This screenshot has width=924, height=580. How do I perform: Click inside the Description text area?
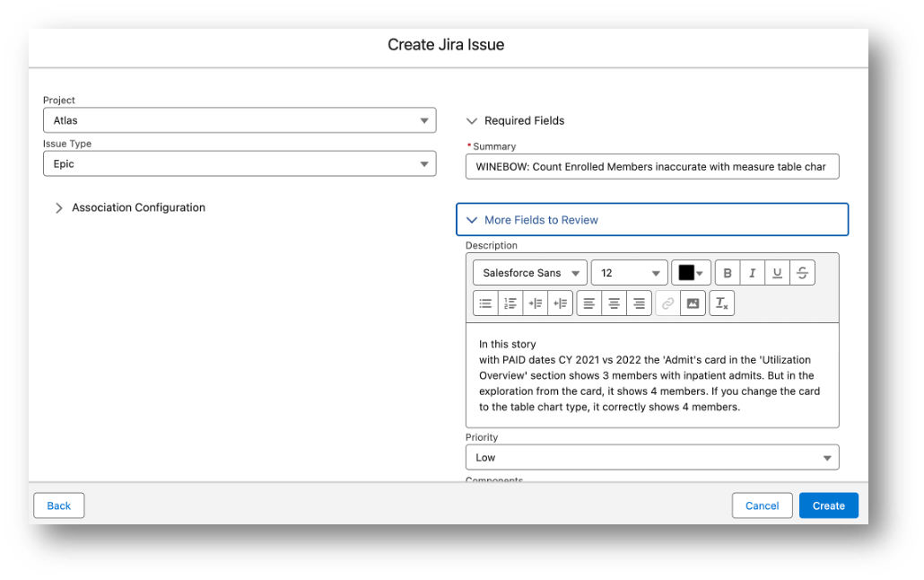(652, 375)
